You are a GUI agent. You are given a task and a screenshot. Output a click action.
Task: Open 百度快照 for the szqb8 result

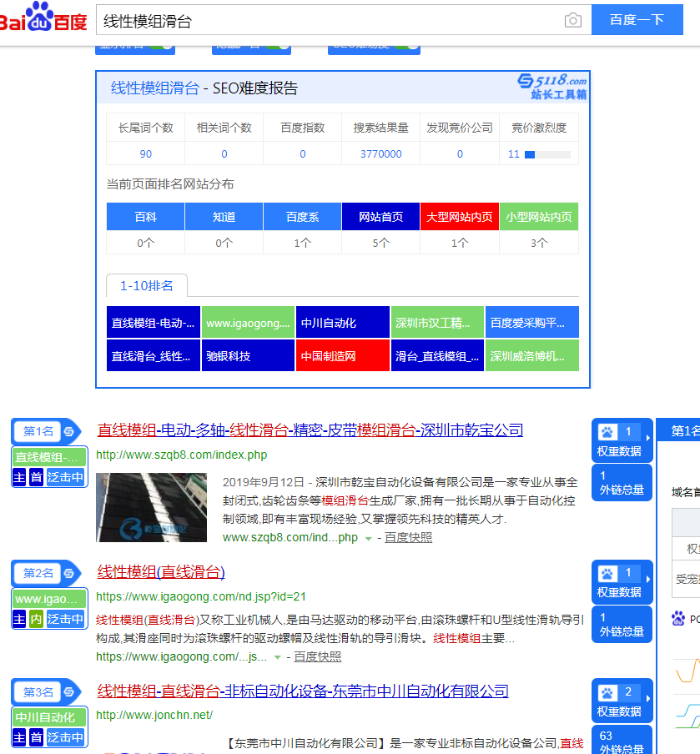coord(408,538)
